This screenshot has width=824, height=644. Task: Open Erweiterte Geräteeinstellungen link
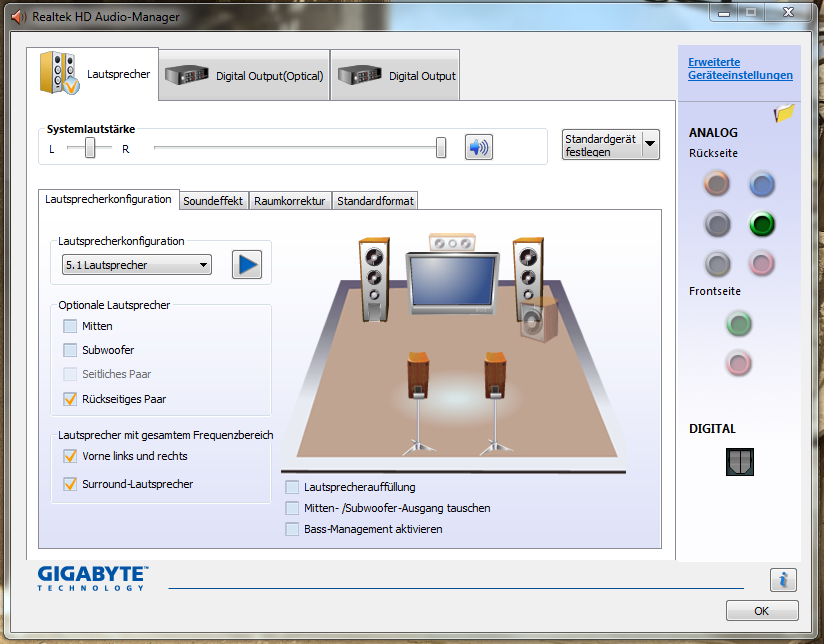point(740,68)
